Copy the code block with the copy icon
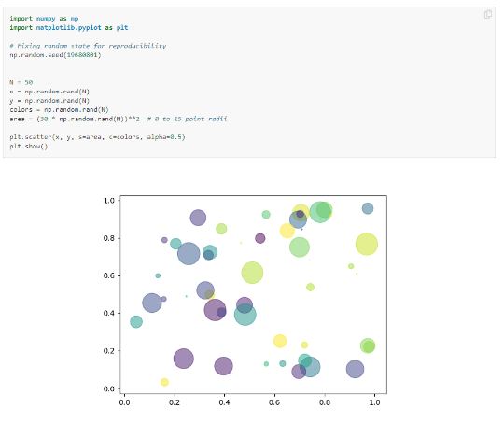This screenshot has height=423, width=504. 487,15
